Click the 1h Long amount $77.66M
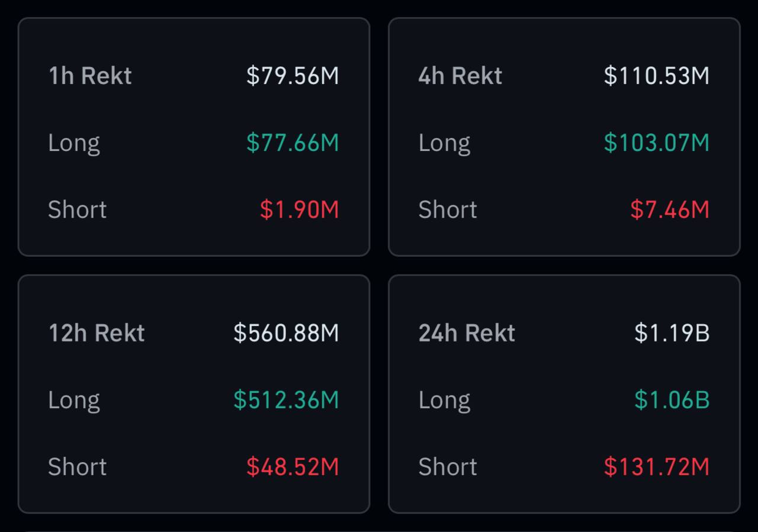 (293, 143)
